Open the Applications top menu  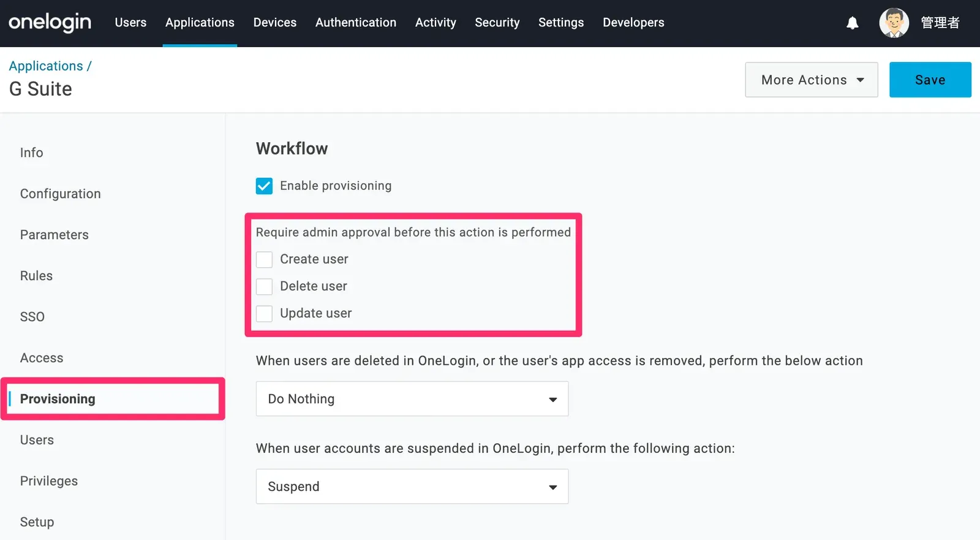[x=200, y=23]
